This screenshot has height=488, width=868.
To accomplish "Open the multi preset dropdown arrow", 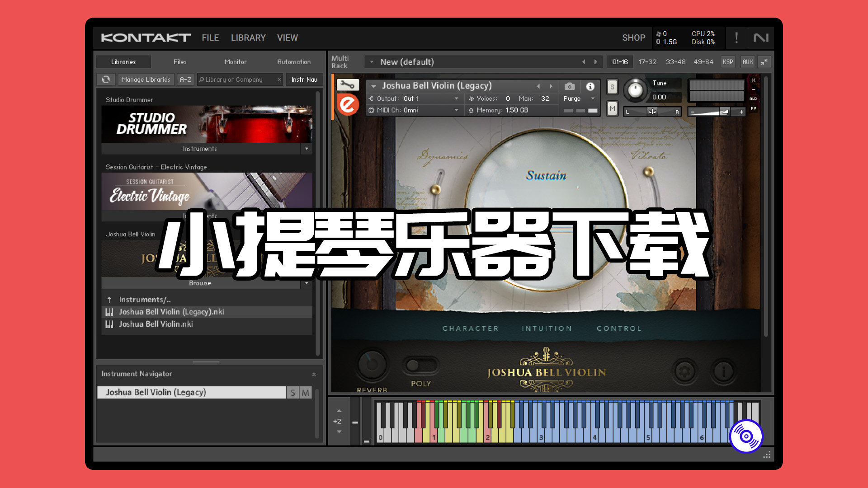I will tap(372, 62).
